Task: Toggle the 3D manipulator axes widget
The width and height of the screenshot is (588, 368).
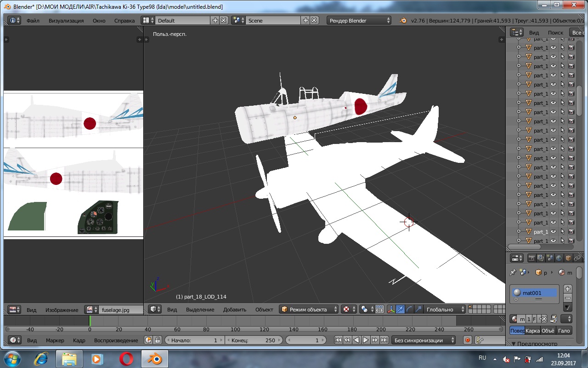Action: 391,310
